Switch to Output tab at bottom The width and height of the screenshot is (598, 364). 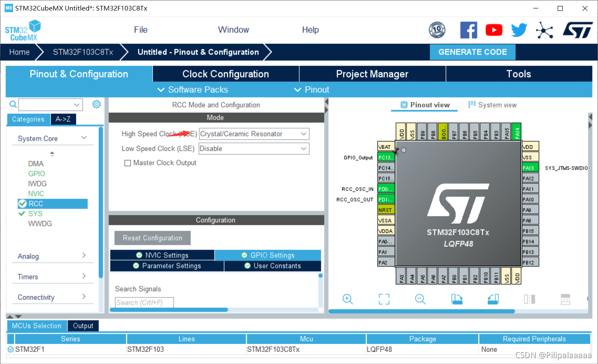tap(83, 326)
